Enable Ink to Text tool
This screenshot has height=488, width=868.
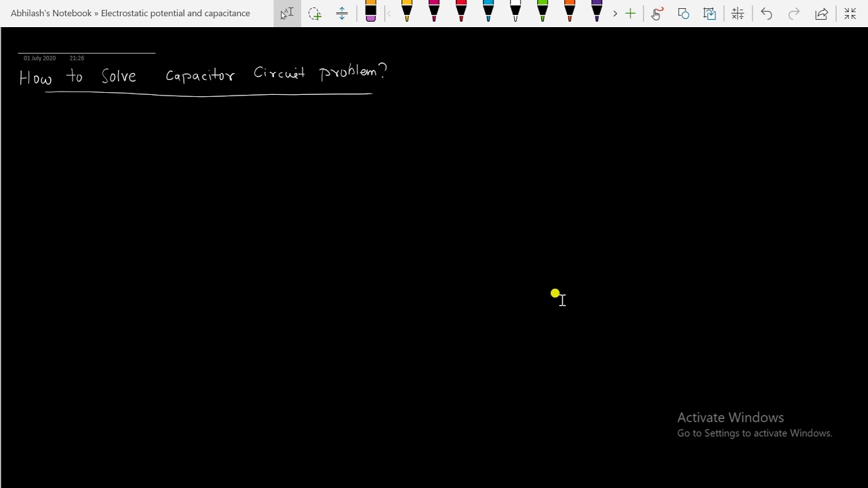click(x=710, y=14)
